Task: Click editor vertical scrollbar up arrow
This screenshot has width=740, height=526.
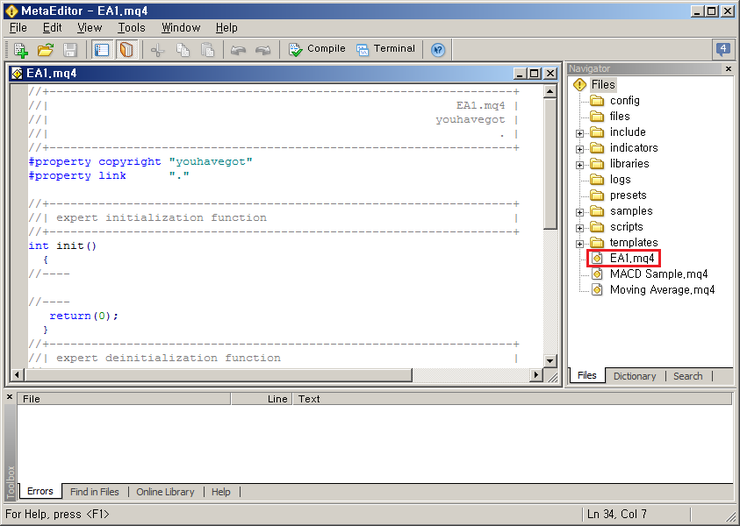Action: tap(549, 92)
